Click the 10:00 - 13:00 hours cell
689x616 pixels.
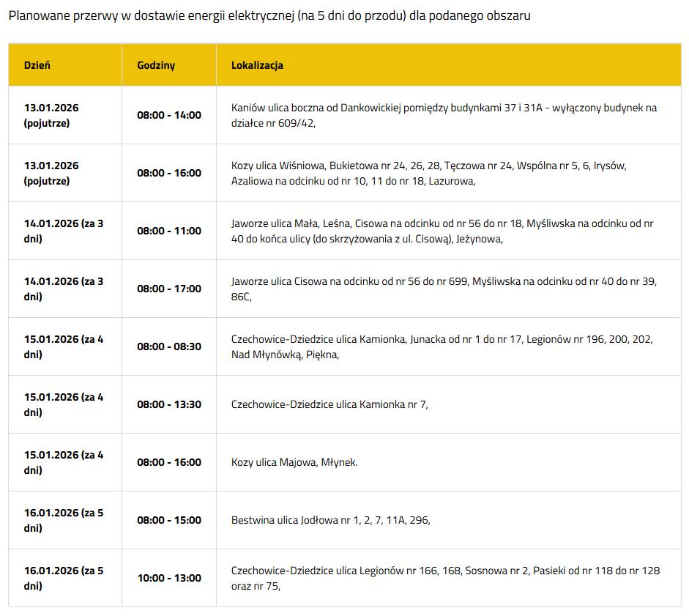[x=169, y=579]
